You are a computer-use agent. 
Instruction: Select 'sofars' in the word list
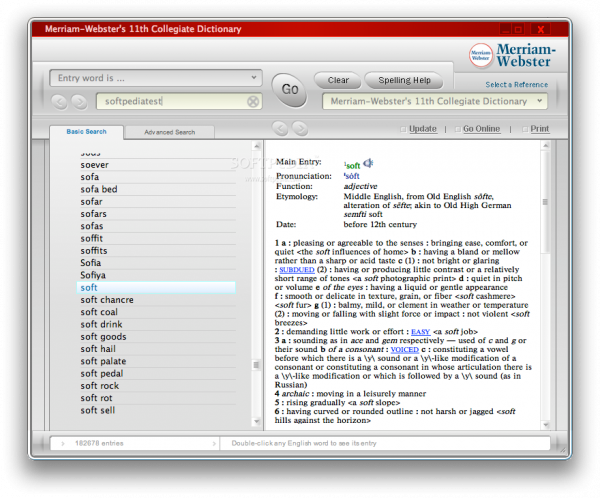(x=156, y=214)
